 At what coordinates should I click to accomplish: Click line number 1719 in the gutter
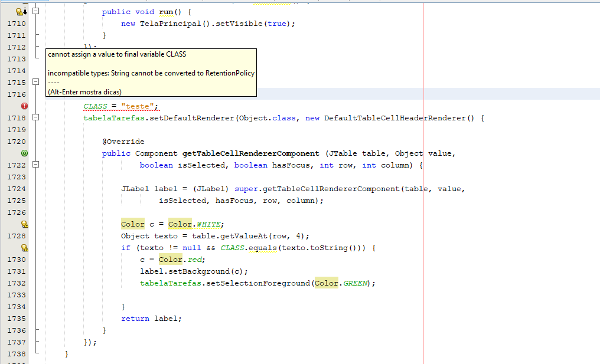point(17,130)
